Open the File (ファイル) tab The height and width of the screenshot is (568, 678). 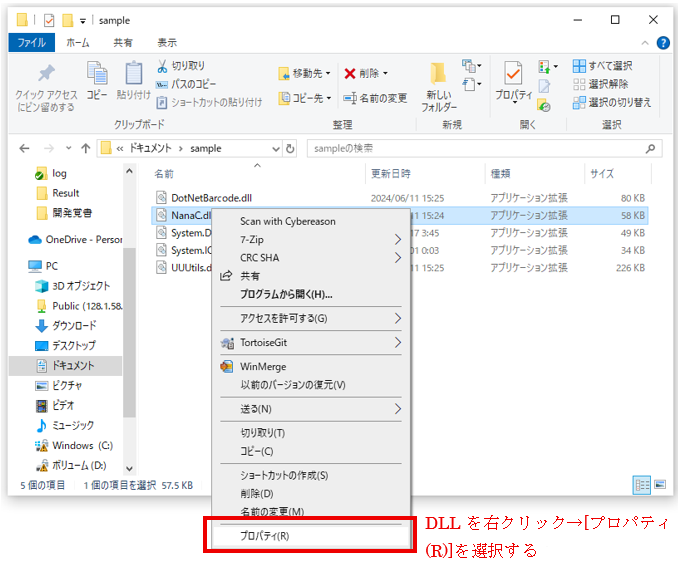pyautogui.click(x=31, y=42)
